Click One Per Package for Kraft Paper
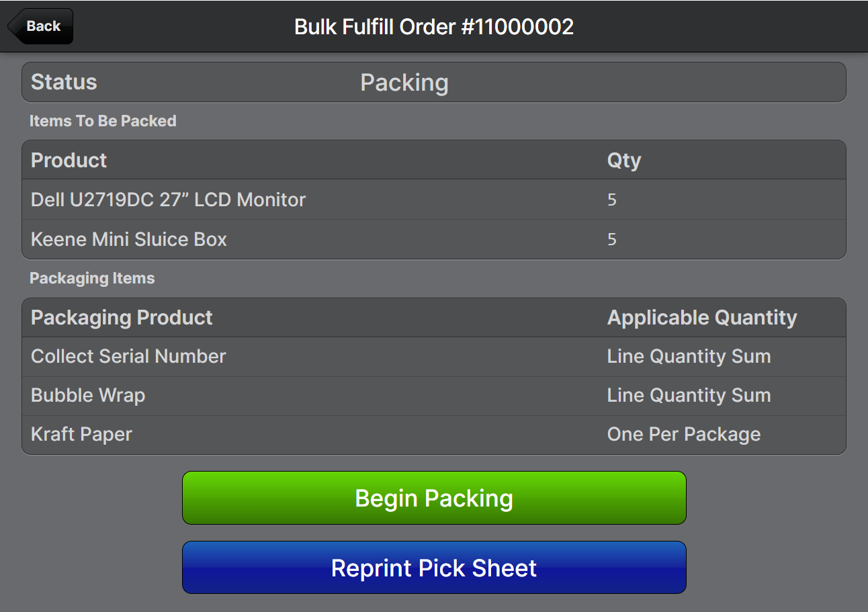Image resolution: width=868 pixels, height=612 pixels. click(683, 434)
